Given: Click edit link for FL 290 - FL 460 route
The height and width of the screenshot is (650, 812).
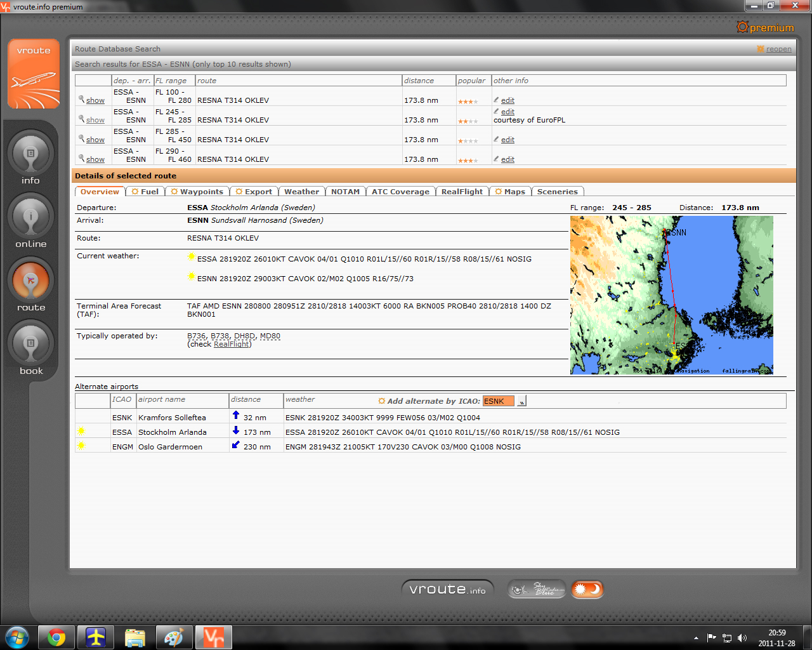Looking at the screenshot, I should point(507,159).
